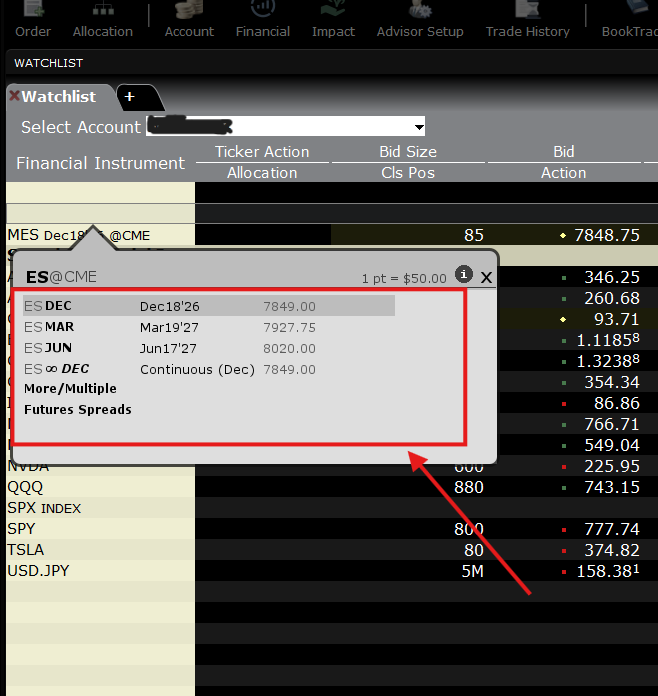Viewport: 658px width, 696px height.
Task: Click the TSLA bid price 374.82
Action: 611,550
